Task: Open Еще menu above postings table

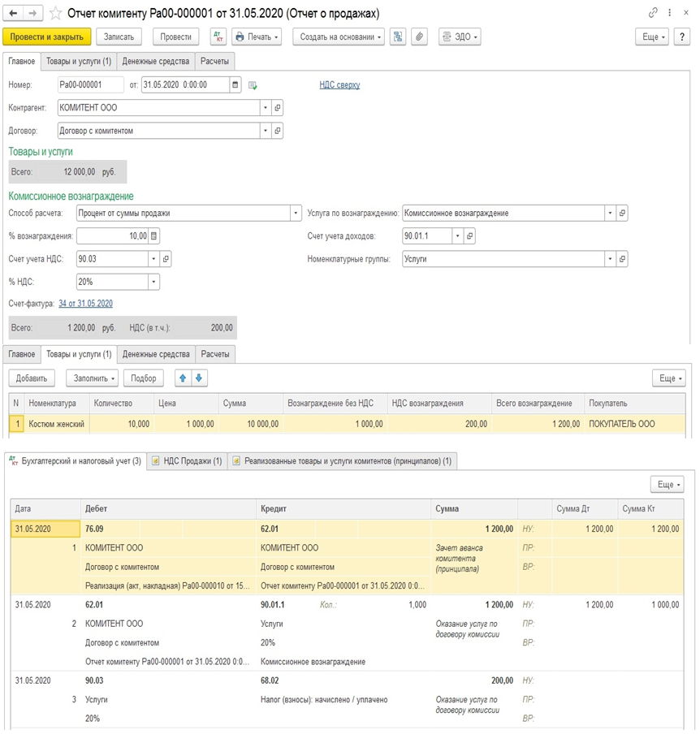Action: coord(668,485)
